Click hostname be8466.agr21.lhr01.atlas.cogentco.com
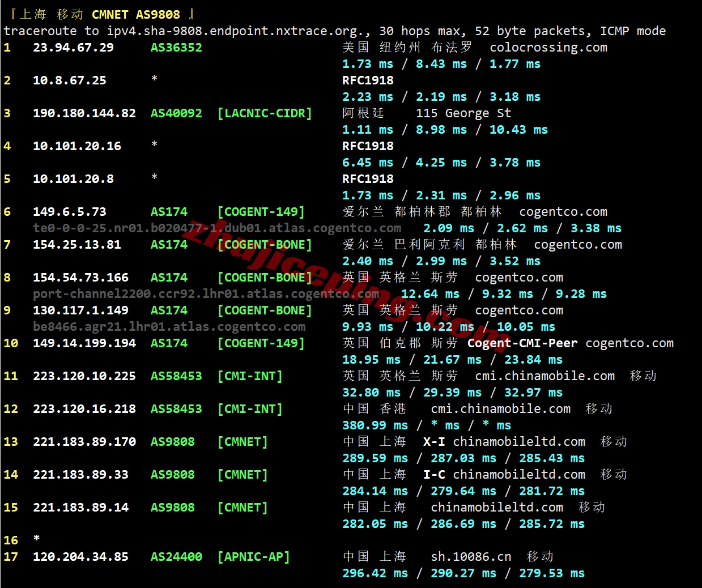702x588 pixels. click(x=169, y=327)
